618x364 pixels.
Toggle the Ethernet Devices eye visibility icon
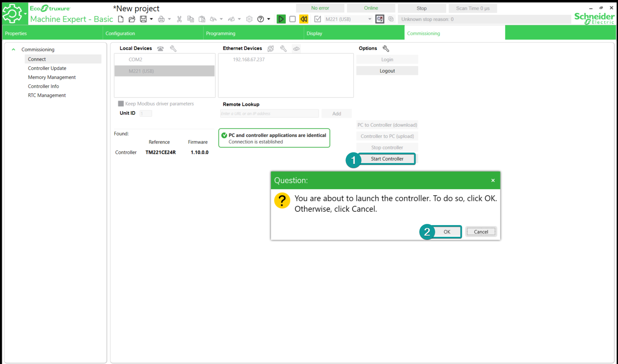click(296, 49)
